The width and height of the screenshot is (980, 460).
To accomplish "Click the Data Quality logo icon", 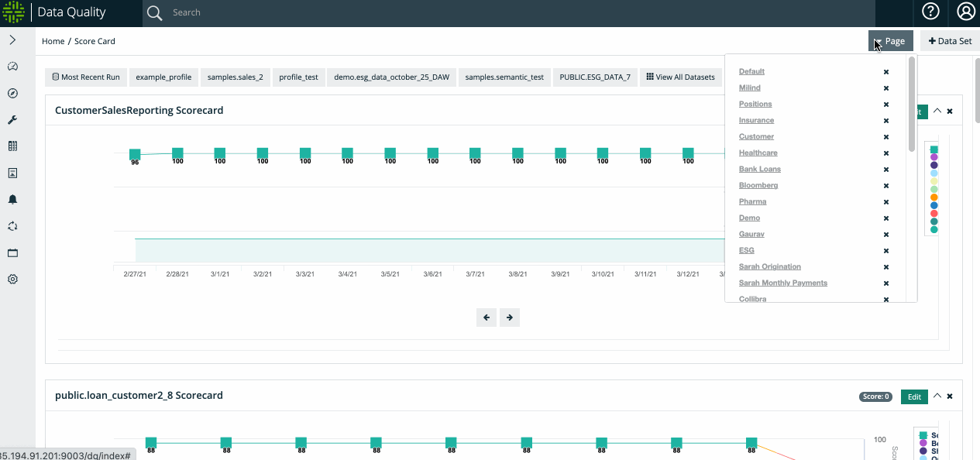I will coord(14,12).
